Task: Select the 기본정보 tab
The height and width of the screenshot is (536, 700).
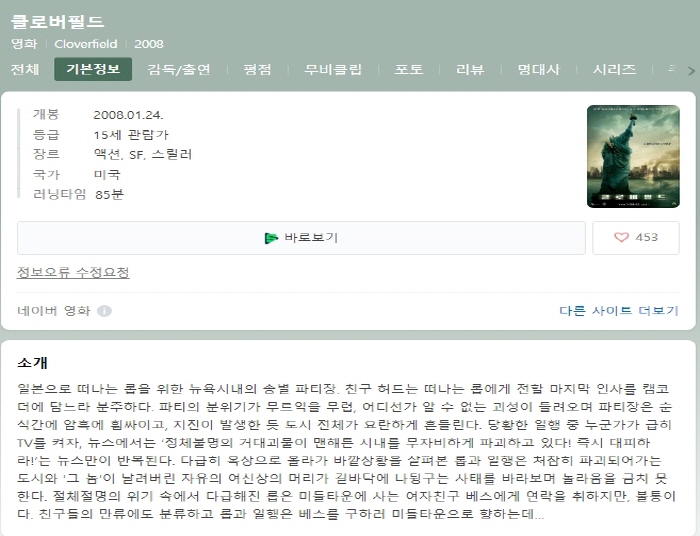Action: tap(93, 69)
